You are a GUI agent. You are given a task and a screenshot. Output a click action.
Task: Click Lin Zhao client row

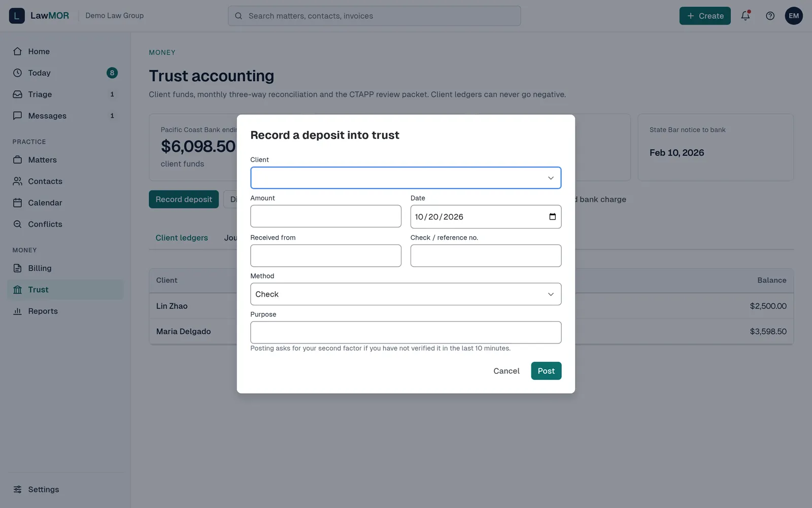[x=471, y=306]
